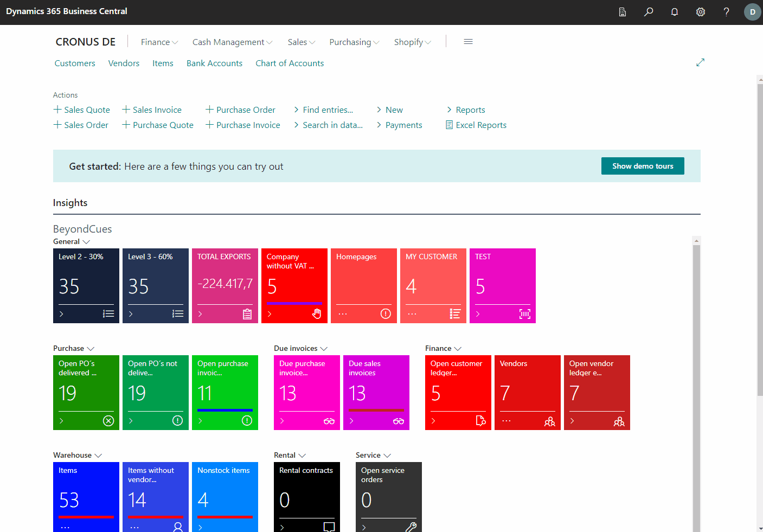The width and height of the screenshot is (763, 532).
Task: Click the user avatar D
Action: pyautogui.click(x=752, y=12)
